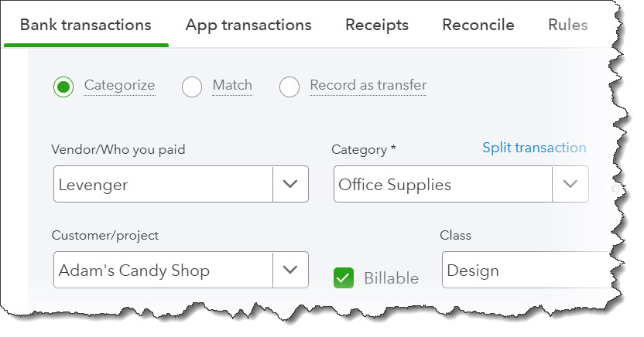Uncheck the Billable checkbox
This screenshot has width=644, height=337.
point(344,277)
